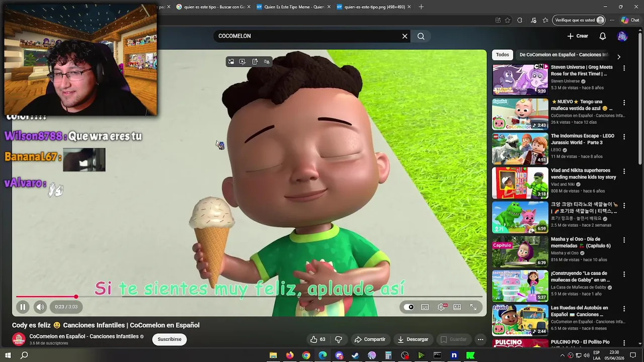Open video player settings gear
This screenshot has width=644, height=362.
tap(441, 307)
